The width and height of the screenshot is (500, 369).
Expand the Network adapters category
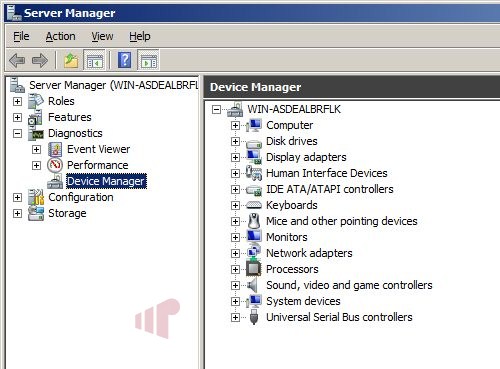point(235,253)
